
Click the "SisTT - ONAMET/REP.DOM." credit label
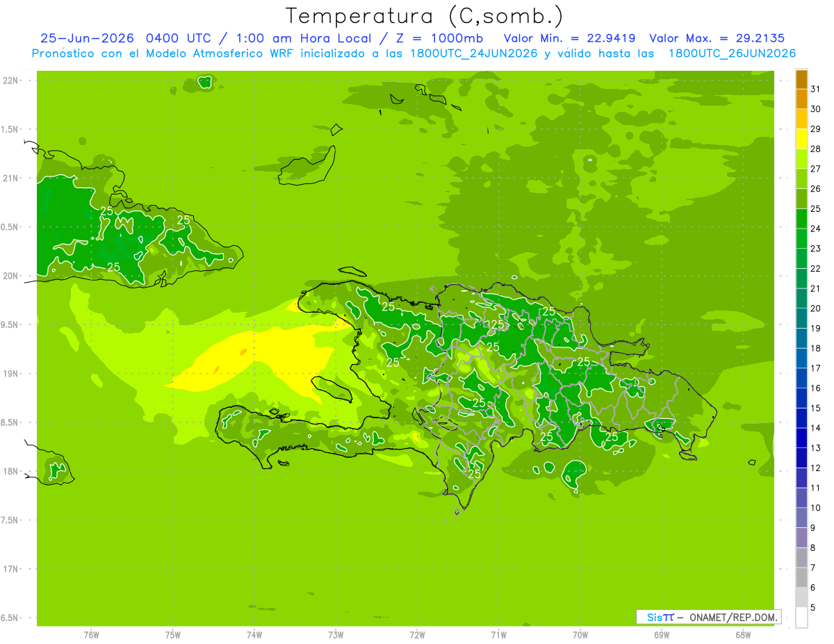pos(709,617)
